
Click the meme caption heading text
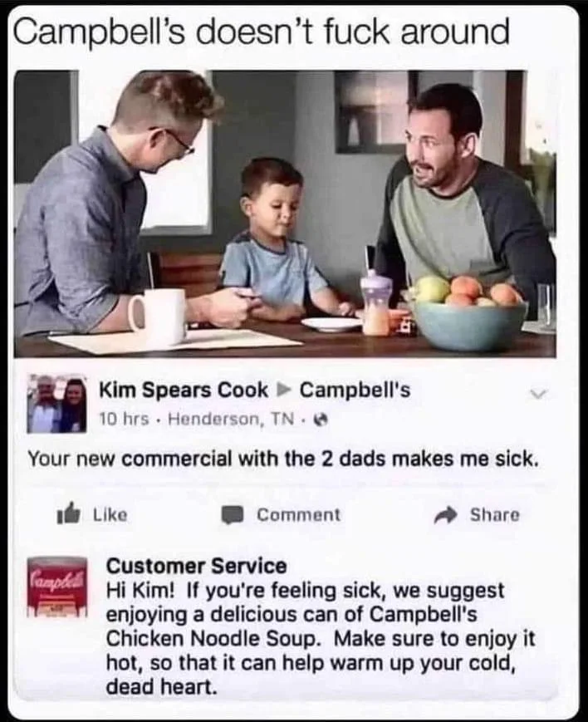(x=261, y=32)
